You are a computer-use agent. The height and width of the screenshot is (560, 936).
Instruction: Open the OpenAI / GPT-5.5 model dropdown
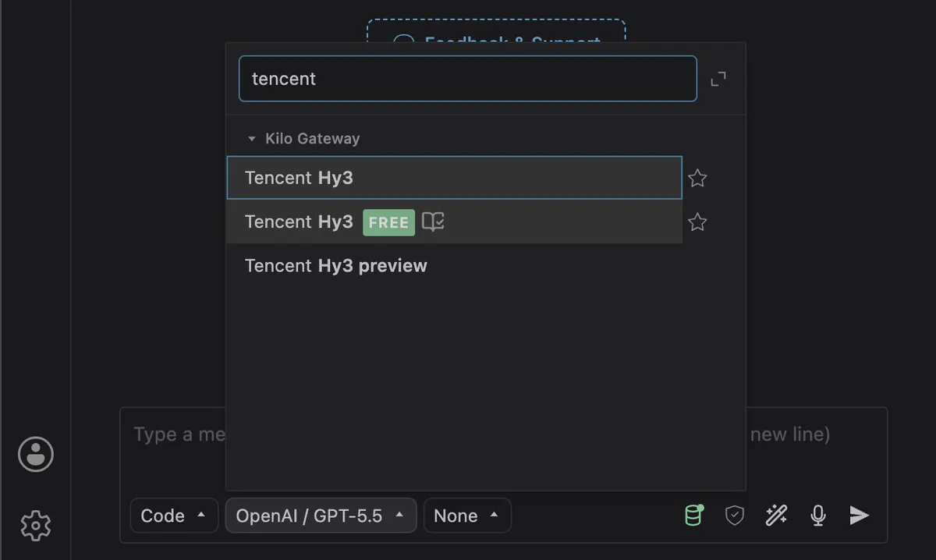321,516
